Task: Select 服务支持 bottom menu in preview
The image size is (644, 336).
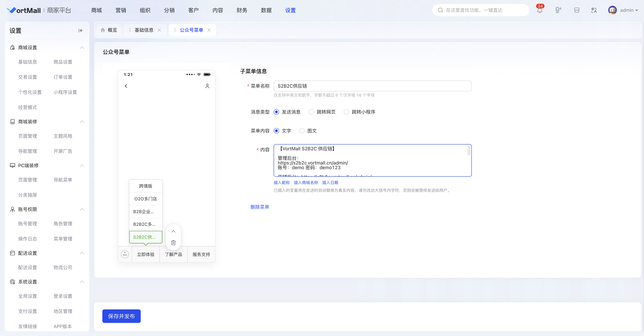Action: (201, 254)
